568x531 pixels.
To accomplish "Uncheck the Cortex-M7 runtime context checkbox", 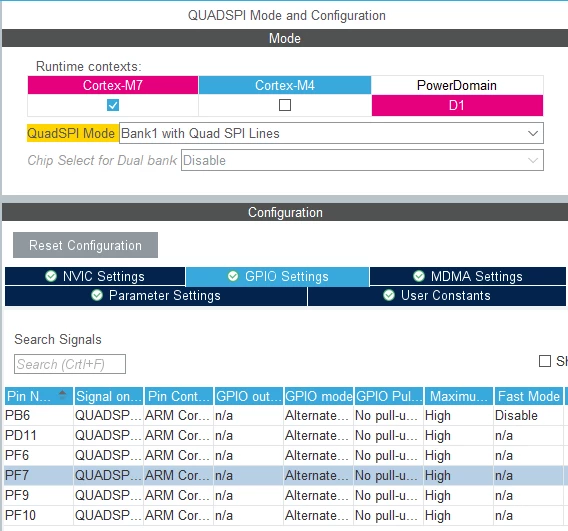I will click(x=113, y=105).
